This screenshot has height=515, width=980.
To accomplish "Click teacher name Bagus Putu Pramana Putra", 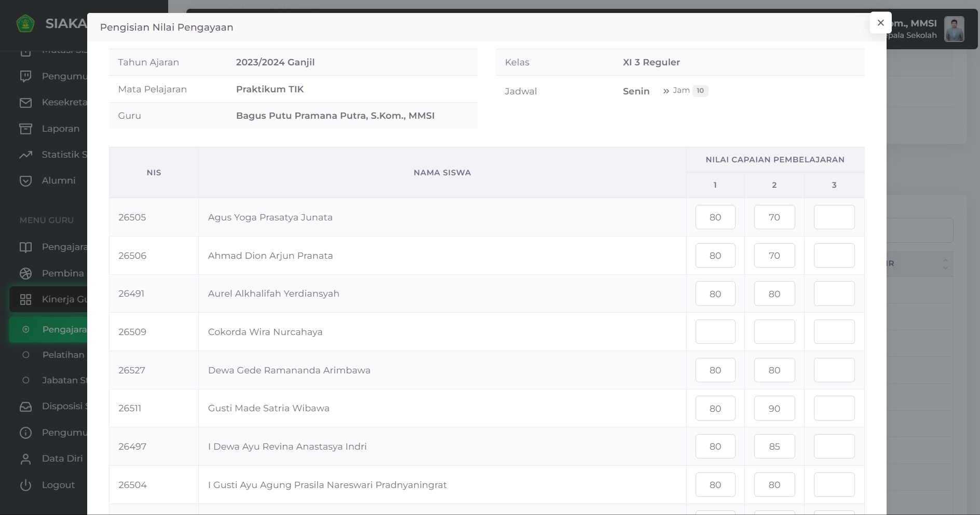I will tap(335, 116).
